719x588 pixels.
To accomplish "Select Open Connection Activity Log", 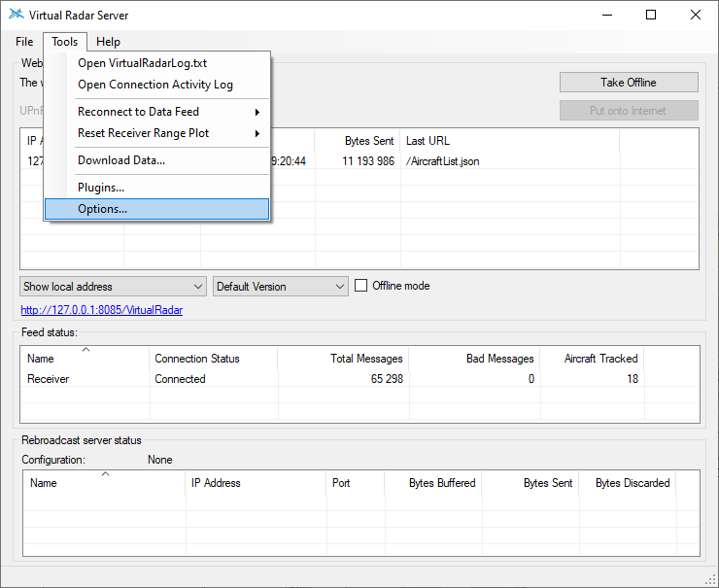I will coord(155,85).
